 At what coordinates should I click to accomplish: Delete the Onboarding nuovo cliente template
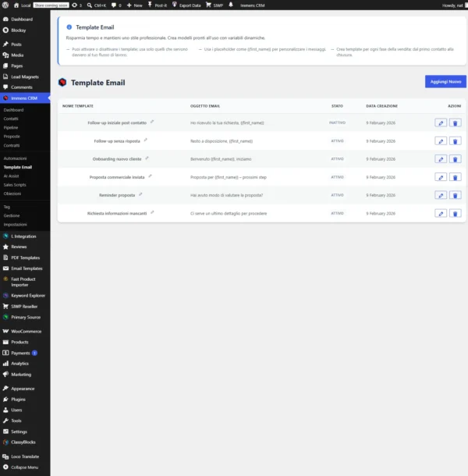455,159
